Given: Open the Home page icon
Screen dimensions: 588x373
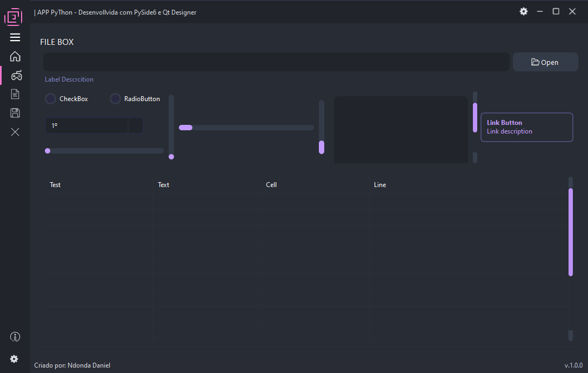Looking at the screenshot, I should pos(15,56).
